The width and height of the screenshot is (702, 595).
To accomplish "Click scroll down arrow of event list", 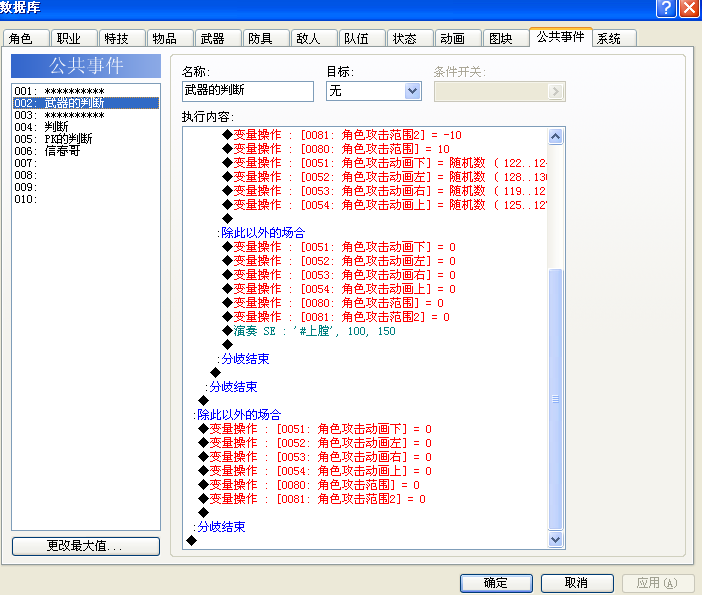I will point(556,539).
